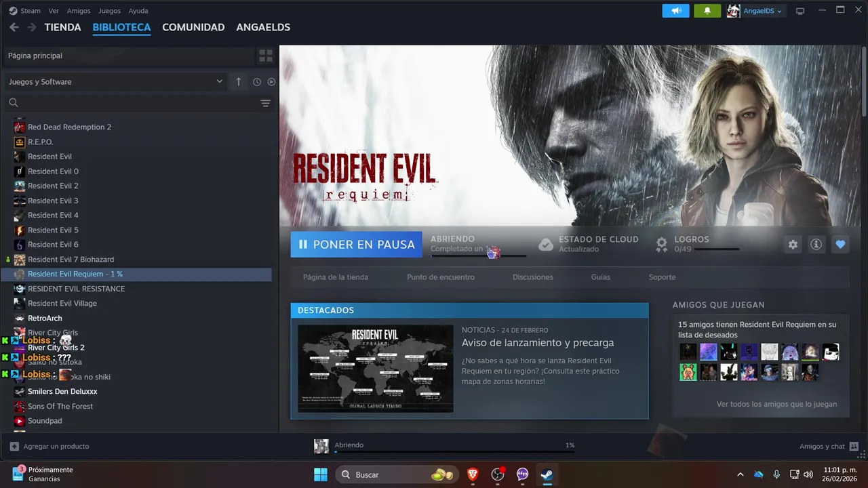Open the taskbar widgets Próximamente Ganancias
The width and height of the screenshot is (868, 488).
click(42, 474)
